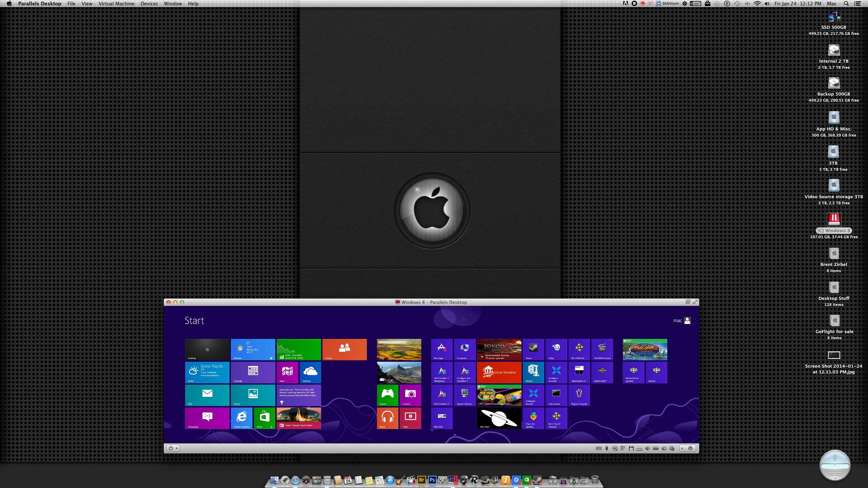Launch the Internet Explorer tile

pyautogui.click(x=241, y=418)
